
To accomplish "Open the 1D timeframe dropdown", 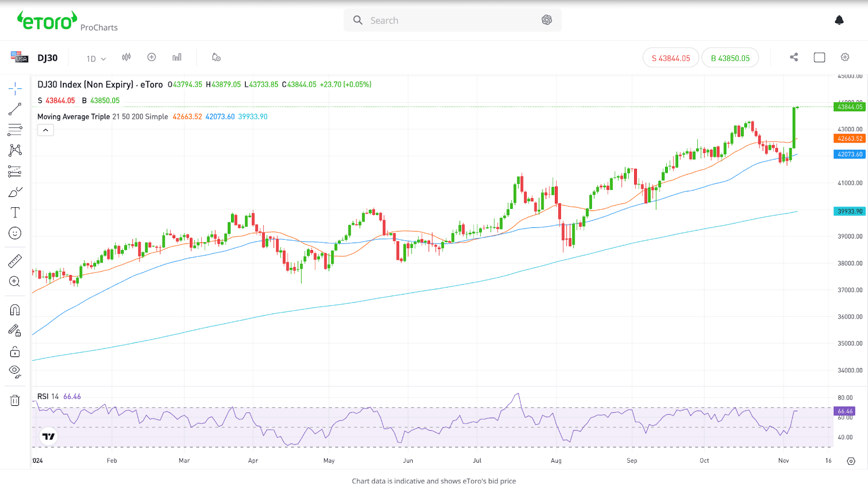I will coord(96,58).
